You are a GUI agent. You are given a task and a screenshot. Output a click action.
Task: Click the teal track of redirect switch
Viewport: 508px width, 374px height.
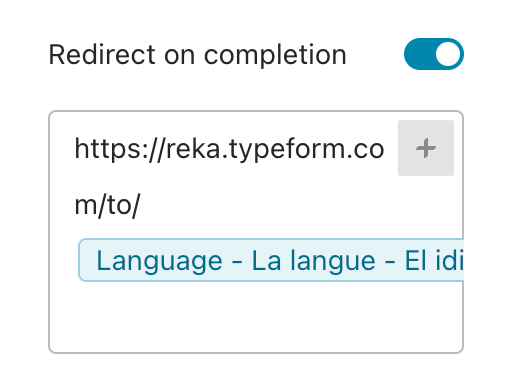[x=419, y=54]
